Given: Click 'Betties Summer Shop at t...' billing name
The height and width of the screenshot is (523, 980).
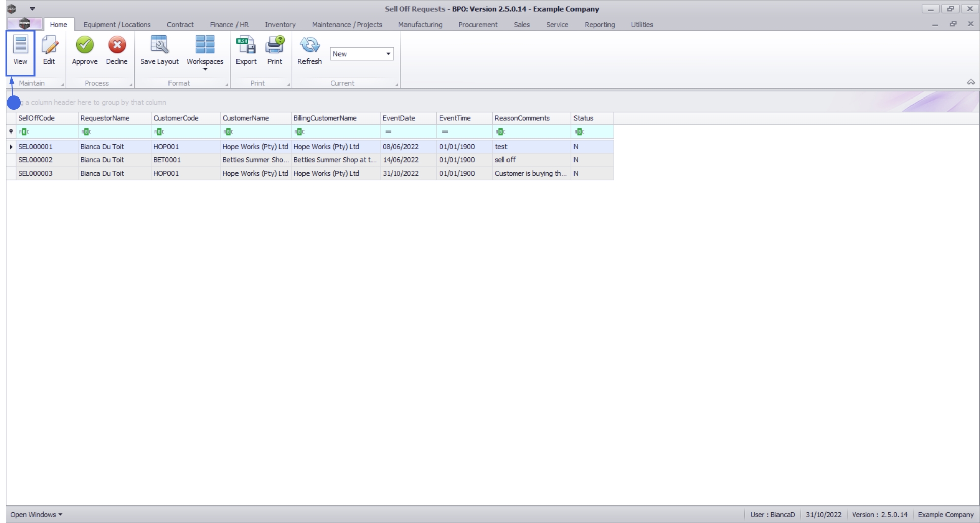Looking at the screenshot, I should click(x=335, y=160).
